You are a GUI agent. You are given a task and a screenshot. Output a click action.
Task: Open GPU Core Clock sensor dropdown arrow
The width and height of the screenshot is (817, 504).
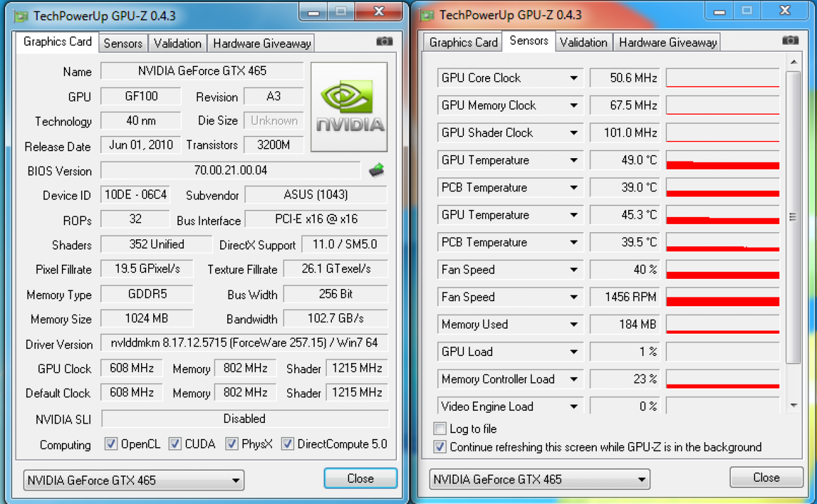click(x=574, y=78)
